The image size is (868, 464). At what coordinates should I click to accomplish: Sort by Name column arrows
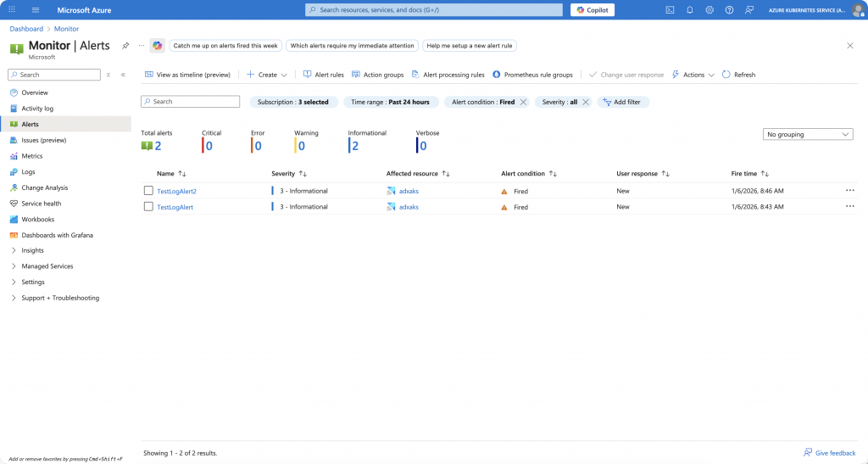[182, 173]
